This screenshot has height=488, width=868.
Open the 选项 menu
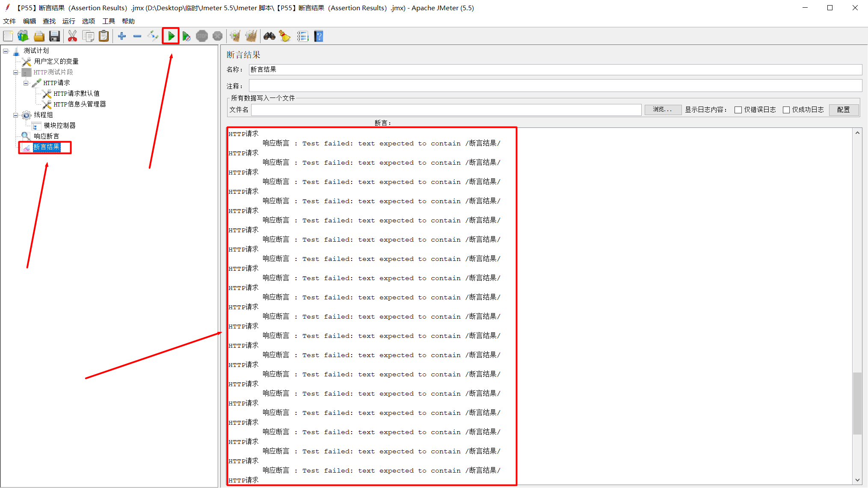[x=89, y=21]
